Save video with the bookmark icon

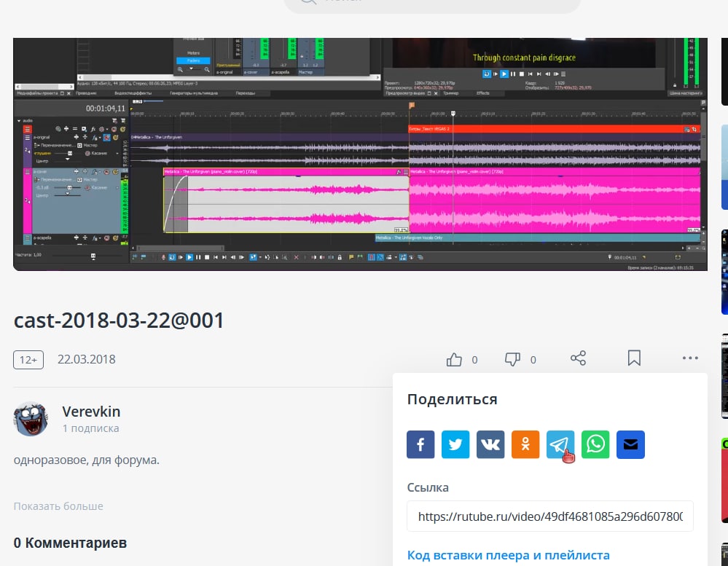pos(634,358)
